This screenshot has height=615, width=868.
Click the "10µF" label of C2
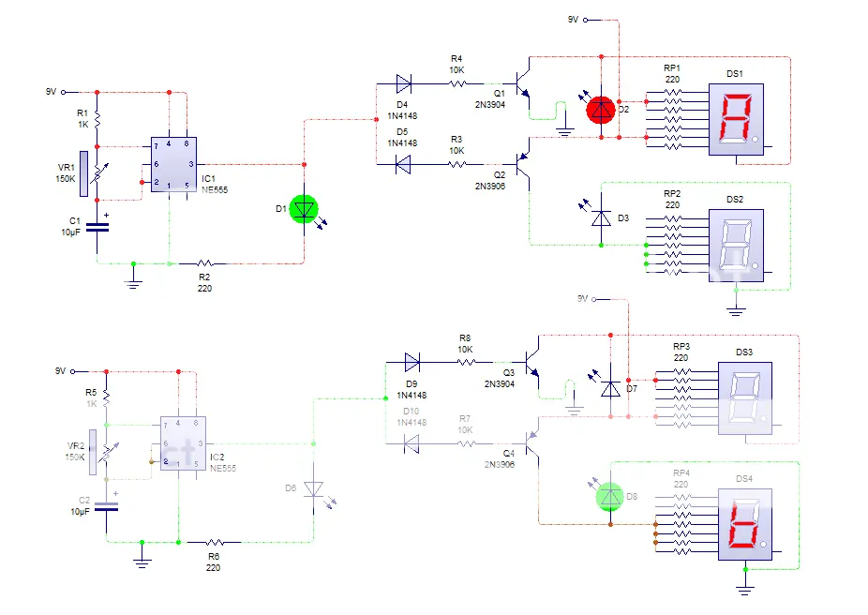click(x=81, y=512)
